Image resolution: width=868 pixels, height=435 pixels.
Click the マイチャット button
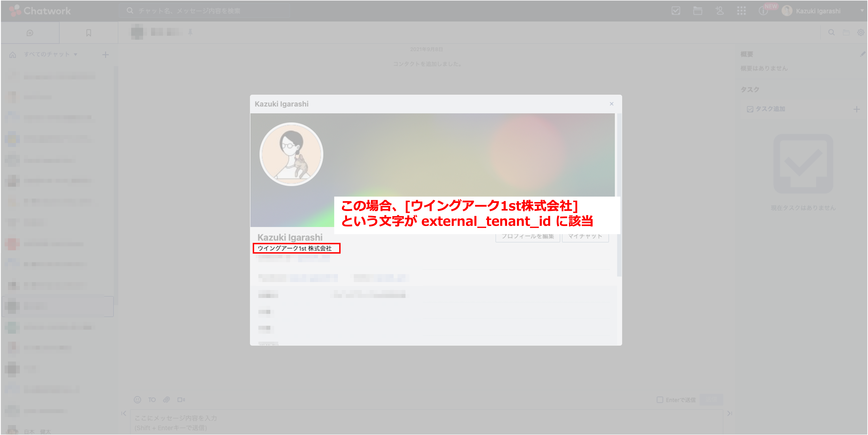point(585,236)
